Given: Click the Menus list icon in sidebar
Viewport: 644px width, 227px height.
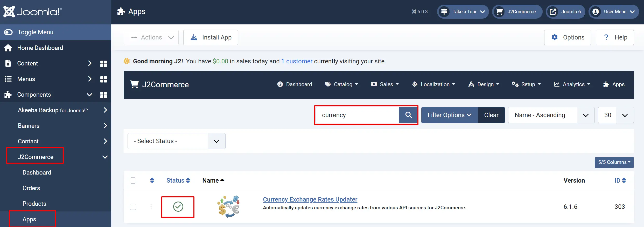Looking at the screenshot, I should [x=8, y=79].
